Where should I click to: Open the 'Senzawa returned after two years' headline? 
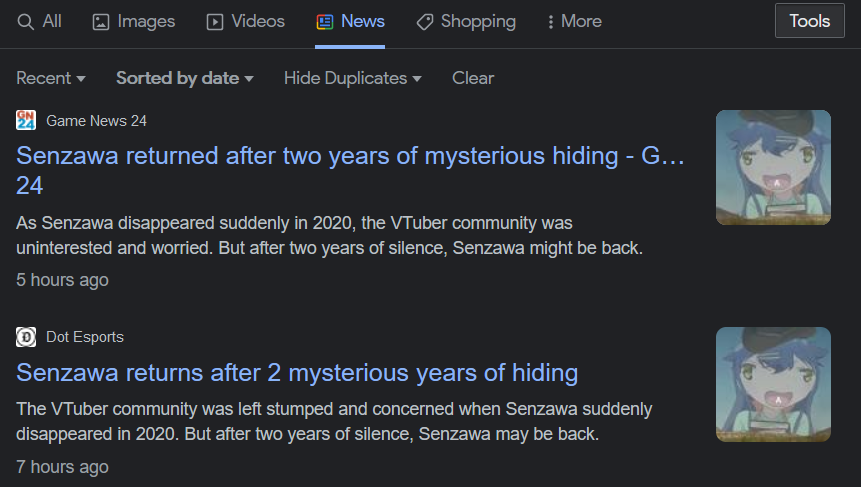[350, 157]
